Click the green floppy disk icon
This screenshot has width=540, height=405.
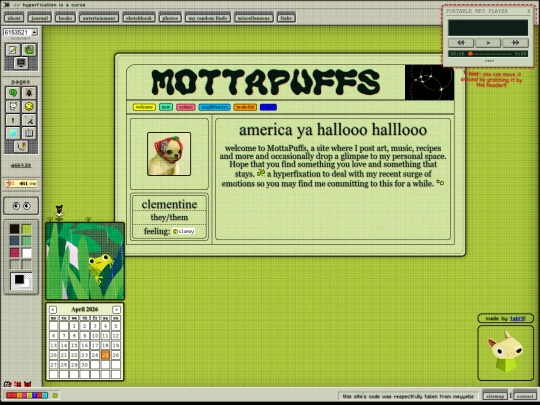click(x=29, y=50)
